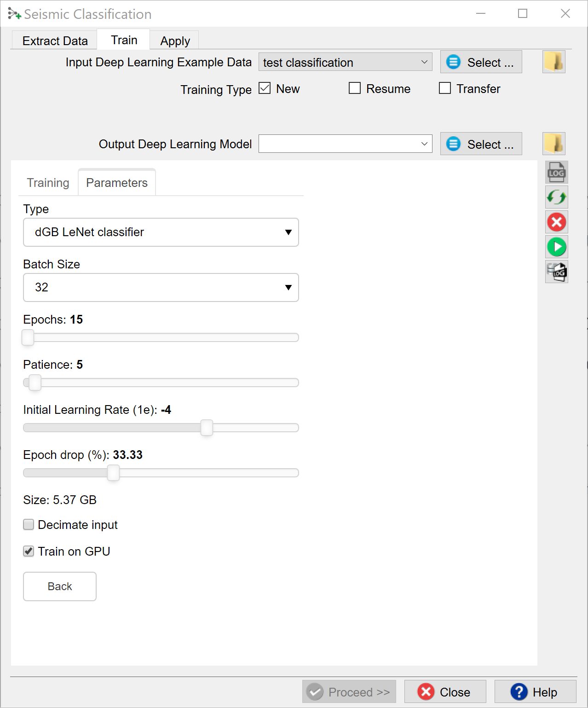Open the Batch Size dropdown showing 32
The width and height of the screenshot is (588, 708).
[161, 288]
